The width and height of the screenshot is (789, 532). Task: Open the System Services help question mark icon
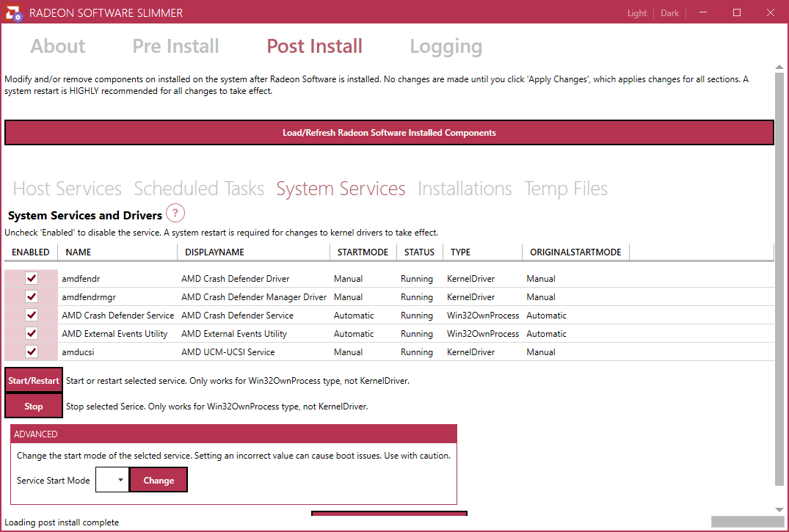[175, 213]
